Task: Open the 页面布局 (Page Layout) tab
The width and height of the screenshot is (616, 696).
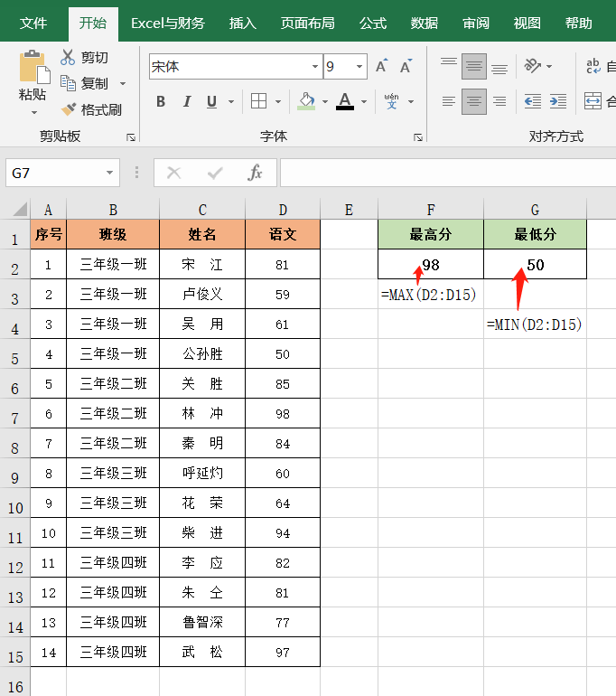Action: (x=307, y=23)
